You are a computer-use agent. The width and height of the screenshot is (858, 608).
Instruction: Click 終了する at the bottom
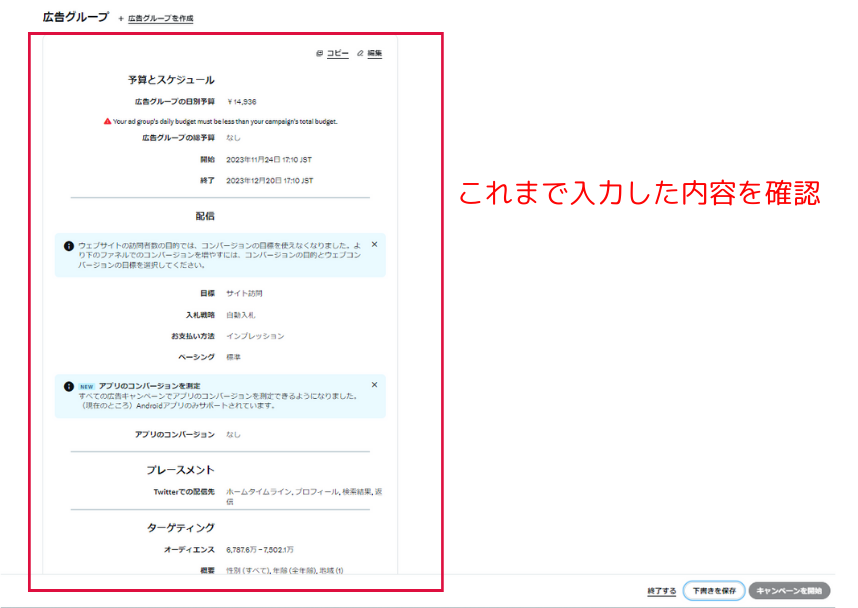tap(661, 590)
